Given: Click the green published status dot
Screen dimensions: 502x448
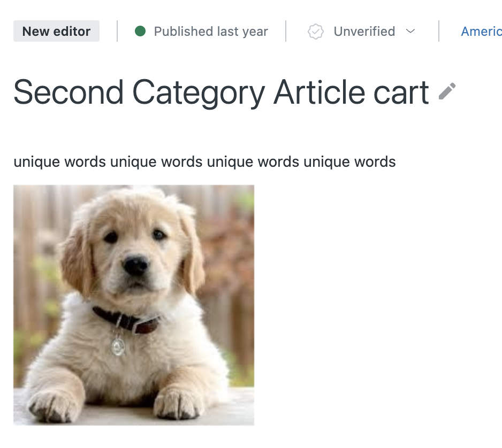Looking at the screenshot, I should 140,32.
